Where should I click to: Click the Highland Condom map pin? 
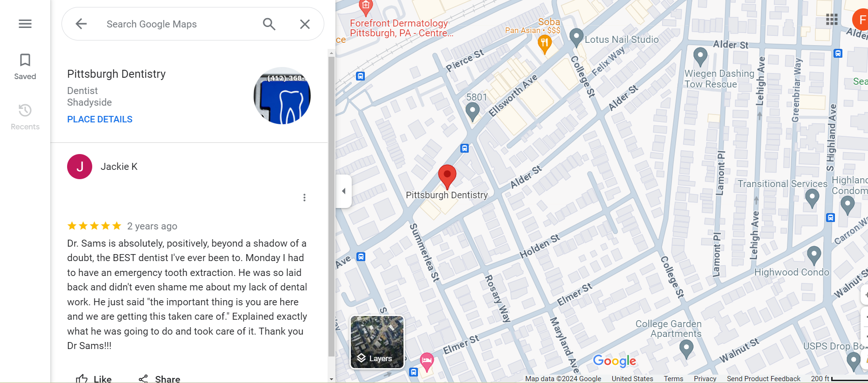[847, 206]
